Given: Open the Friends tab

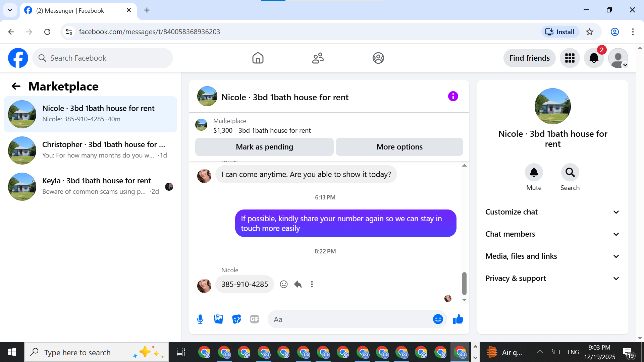Looking at the screenshot, I should (x=318, y=58).
